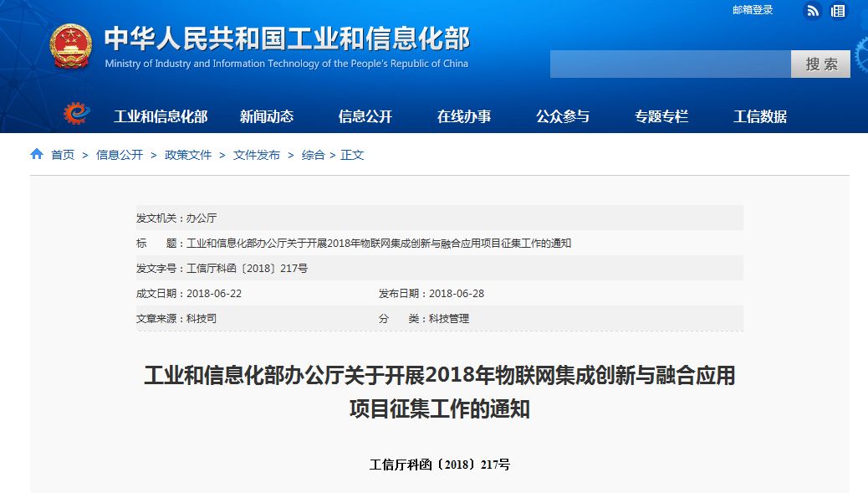The height and width of the screenshot is (493, 868).
Task: Open 信息公开 nav menu
Action: click(365, 116)
